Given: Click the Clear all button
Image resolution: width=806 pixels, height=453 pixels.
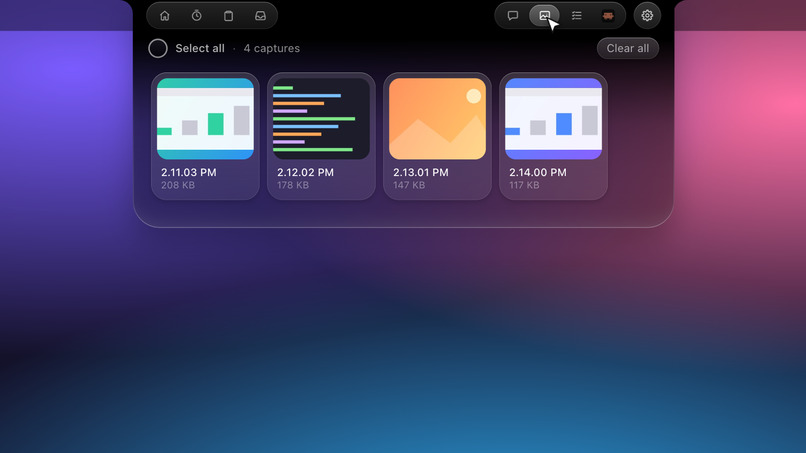Looking at the screenshot, I should tap(628, 48).
